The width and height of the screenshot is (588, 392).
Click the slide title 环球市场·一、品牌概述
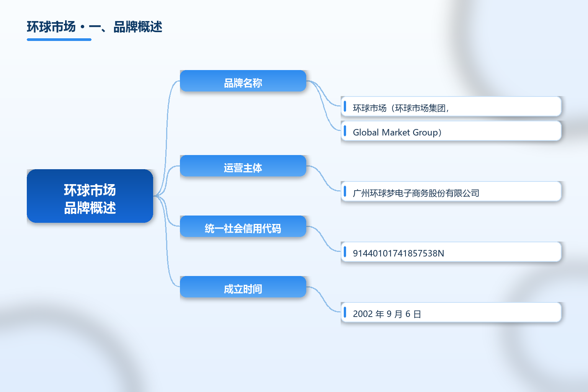coord(95,27)
